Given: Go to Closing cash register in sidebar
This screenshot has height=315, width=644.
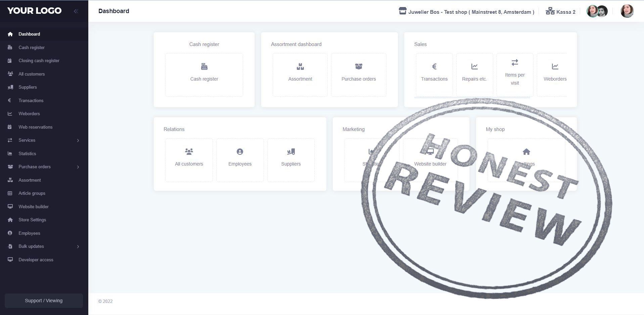Looking at the screenshot, I should [x=39, y=61].
